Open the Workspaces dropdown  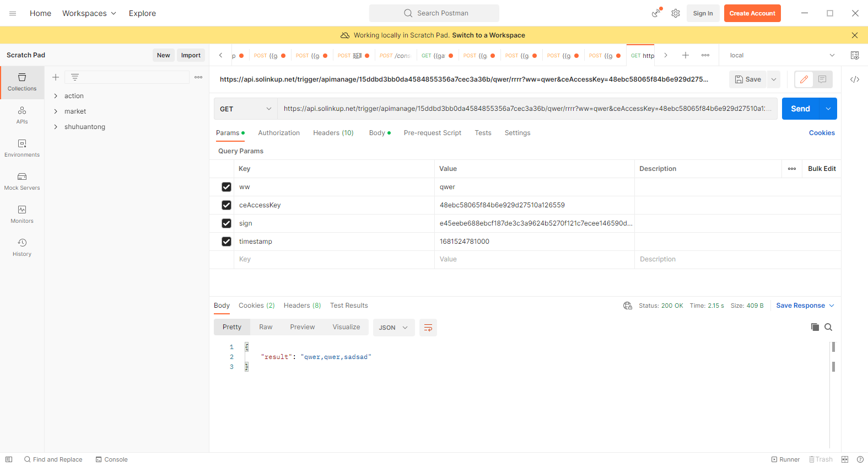point(89,13)
